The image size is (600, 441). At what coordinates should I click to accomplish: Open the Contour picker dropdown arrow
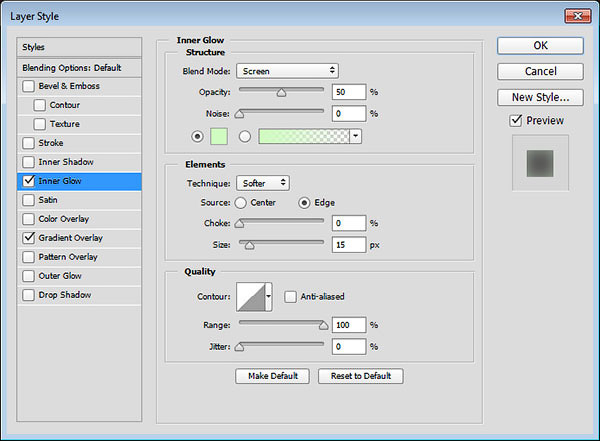coord(269,297)
